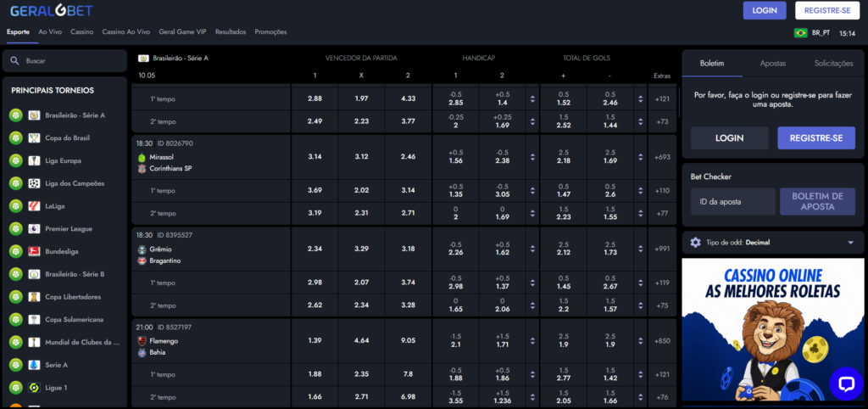868x409 pixels.
Task: Switch to the Solicitações tab
Action: [834, 64]
